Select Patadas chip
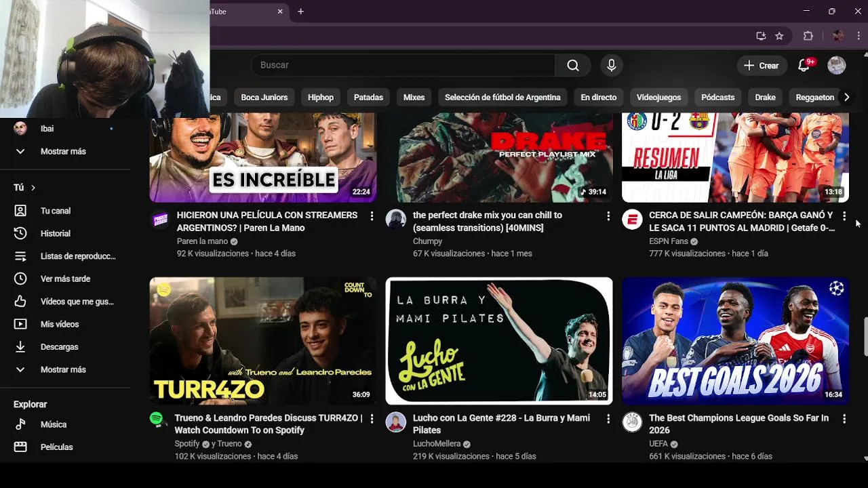 pyautogui.click(x=368, y=97)
